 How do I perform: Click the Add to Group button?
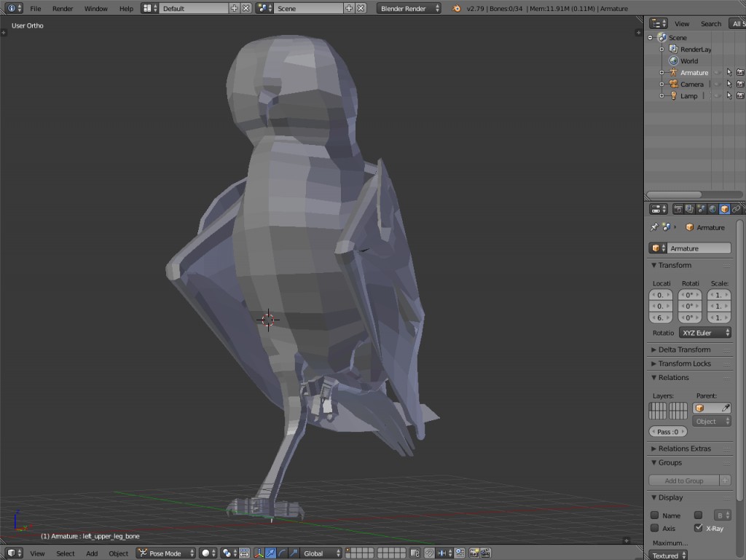click(685, 480)
